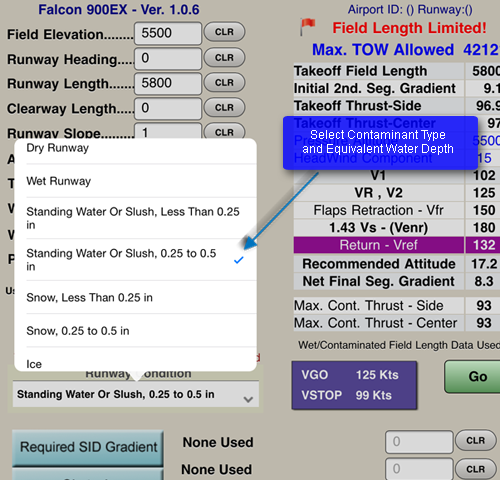
Task: Click the Net Final Seg. Gradient row
Action: point(397,281)
